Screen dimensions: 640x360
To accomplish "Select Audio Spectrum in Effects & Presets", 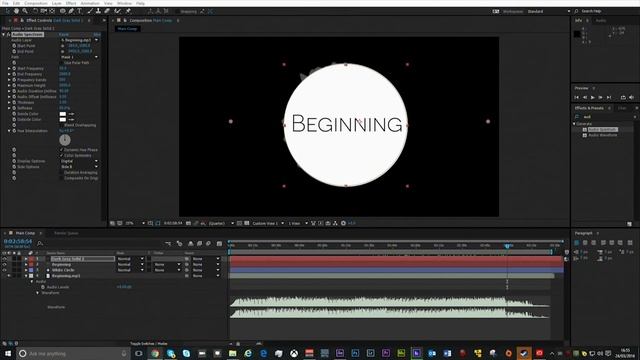I will click(x=602, y=129).
